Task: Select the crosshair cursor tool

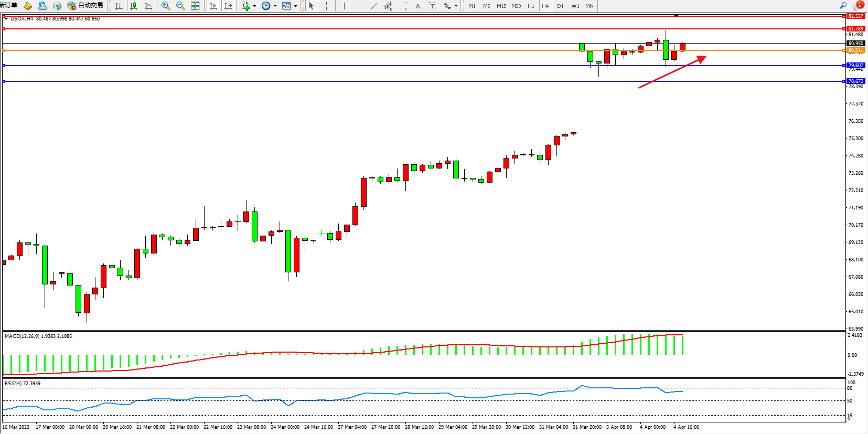Action: (x=326, y=6)
